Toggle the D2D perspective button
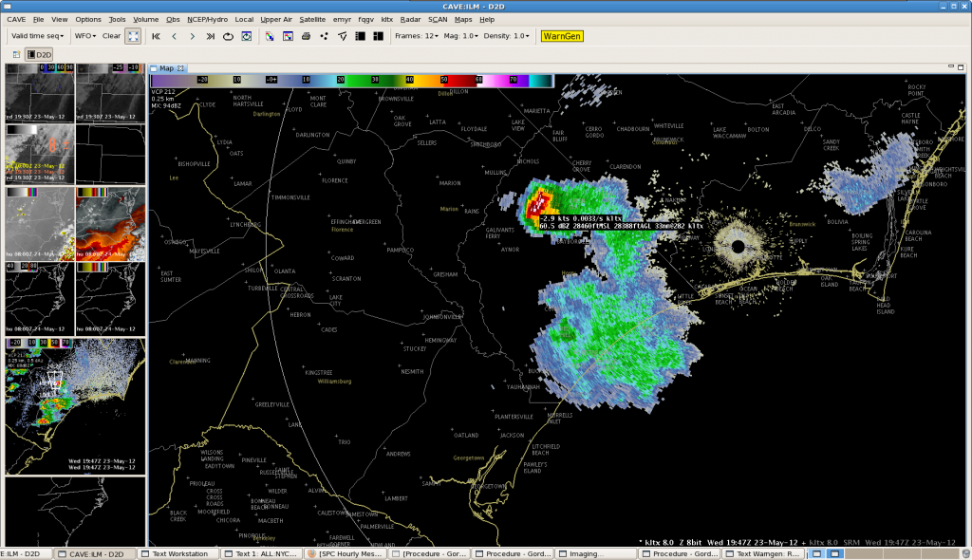This screenshot has width=972, height=560. (39, 55)
